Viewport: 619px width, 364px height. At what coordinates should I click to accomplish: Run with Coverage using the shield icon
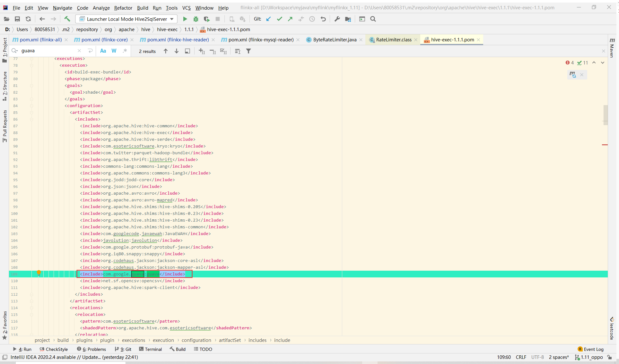(207, 19)
